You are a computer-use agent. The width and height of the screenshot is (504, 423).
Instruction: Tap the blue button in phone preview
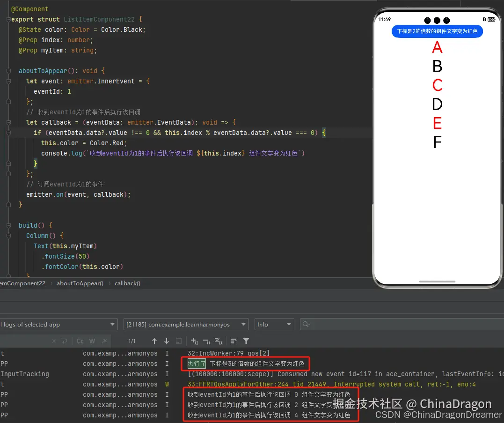coord(437,31)
